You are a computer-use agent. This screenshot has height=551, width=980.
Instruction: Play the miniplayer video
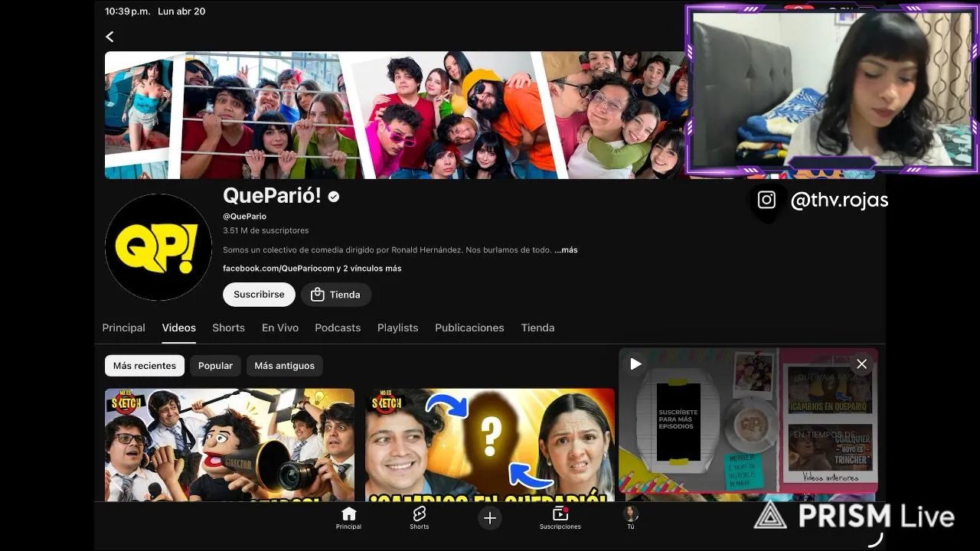pyautogui.click(x=635, y=364)
